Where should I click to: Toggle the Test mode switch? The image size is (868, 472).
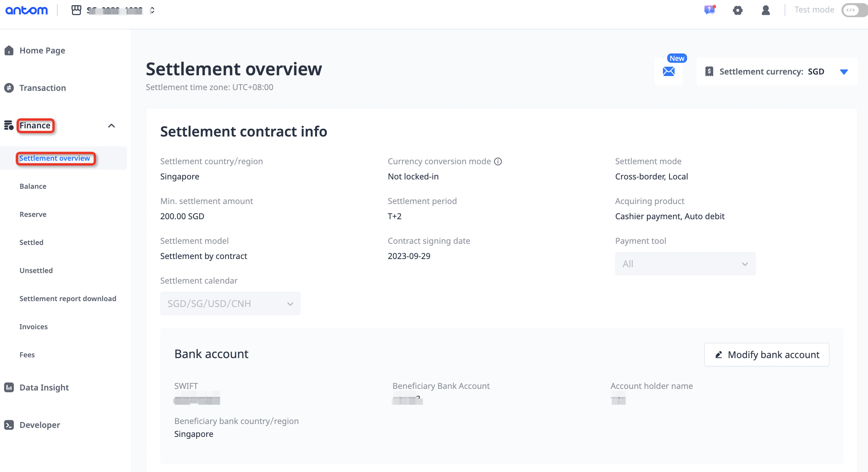pyautogui.click(x=853, y=10)
